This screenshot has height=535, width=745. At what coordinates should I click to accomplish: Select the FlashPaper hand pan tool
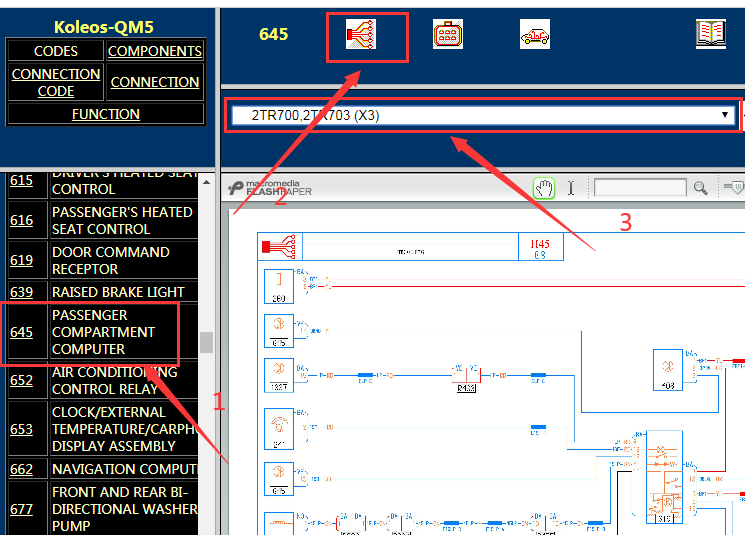pyautogui.click(x=544, y=189)
